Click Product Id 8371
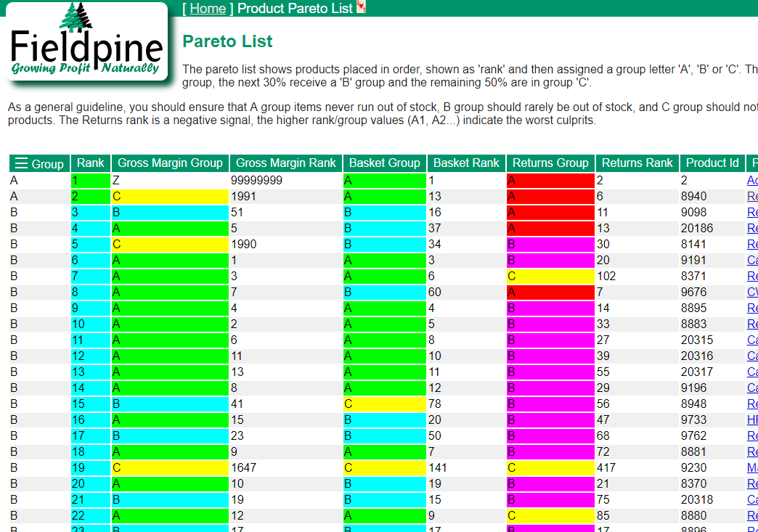Viewport: 758px width, 532px height. point(693,277)
